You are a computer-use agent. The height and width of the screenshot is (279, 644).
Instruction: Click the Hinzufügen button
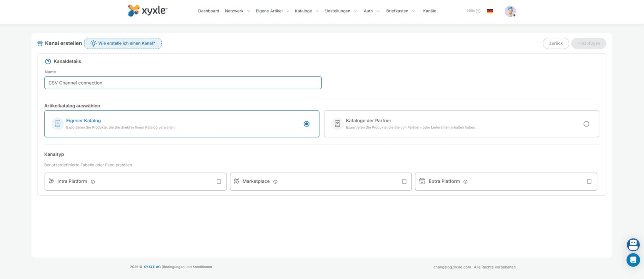[589, 43]
